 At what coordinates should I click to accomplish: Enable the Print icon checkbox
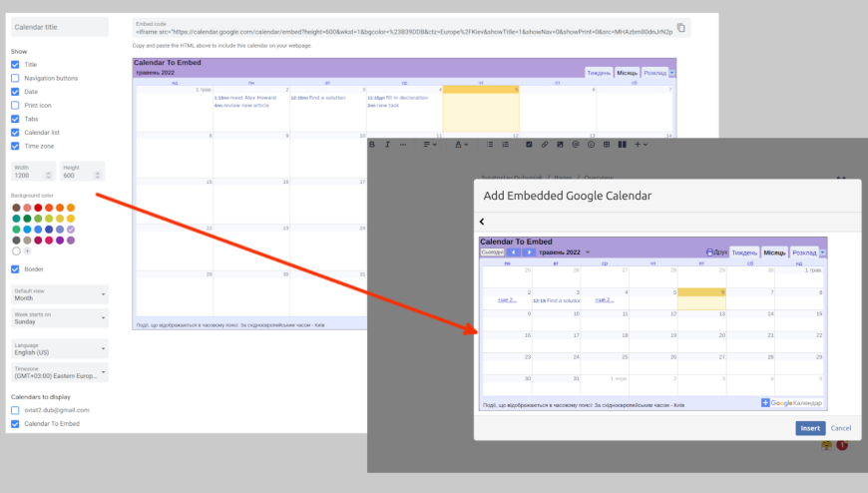(x=15, y=105)
